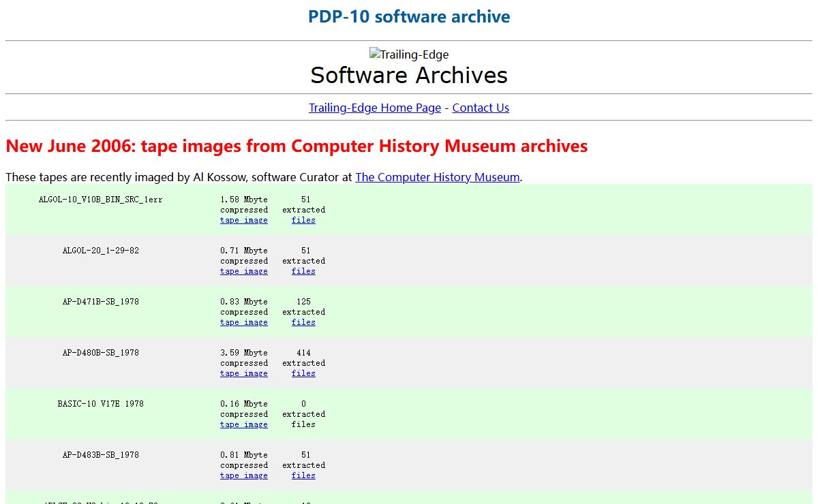Click the 125 extracted file count

[303, 302]
